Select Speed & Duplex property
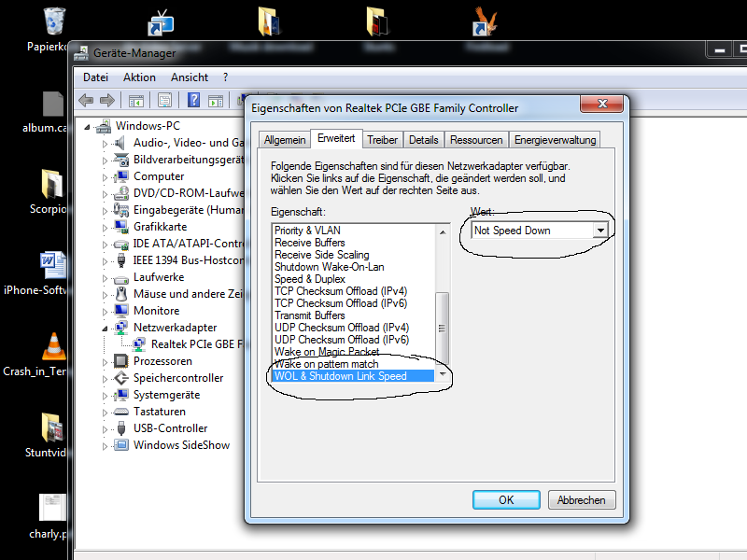747x560 pixels. [x=354, y=279]
